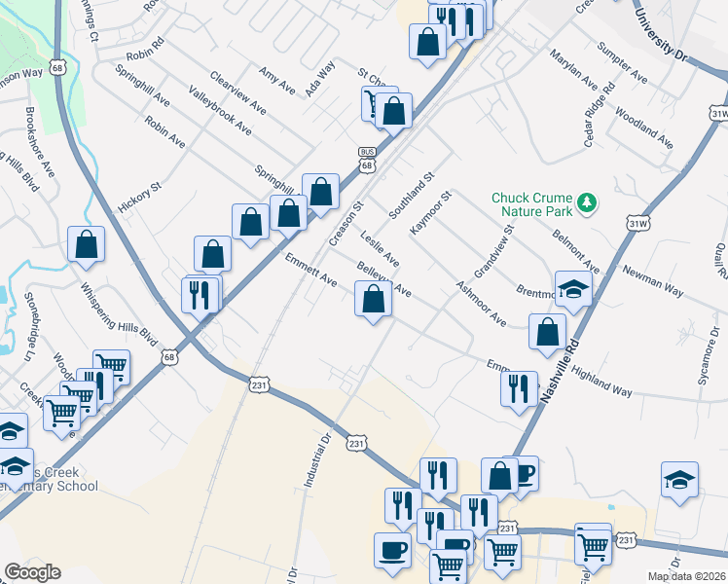Screen dimensions: 728x584
Task: Select the Valleybrook Ave label
Action: (220, 110)
